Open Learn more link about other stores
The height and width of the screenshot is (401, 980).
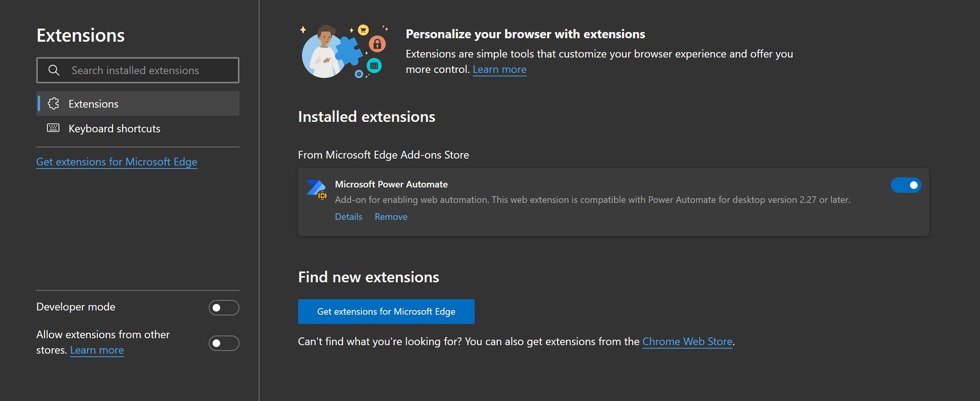pos(97,350)
